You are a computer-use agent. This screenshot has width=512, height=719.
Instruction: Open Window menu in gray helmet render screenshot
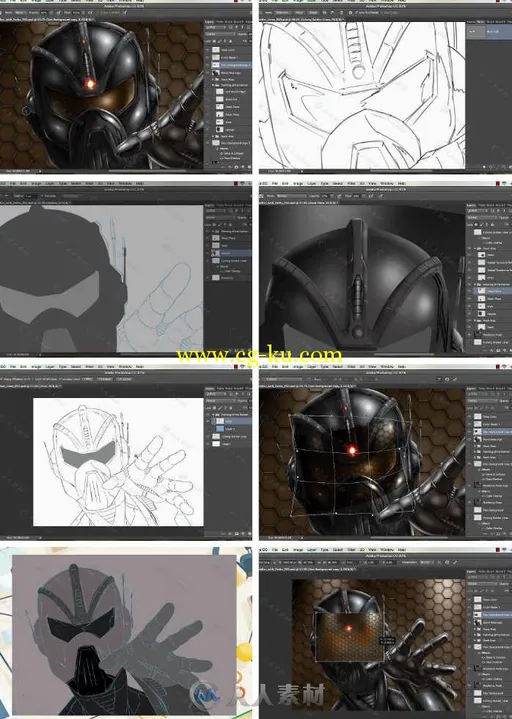387,183
